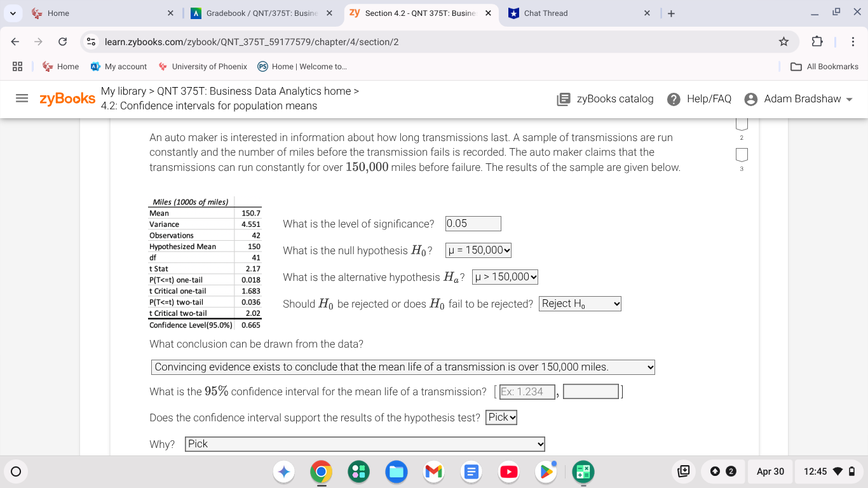Click the zyBooks logo

click(67, 98)
